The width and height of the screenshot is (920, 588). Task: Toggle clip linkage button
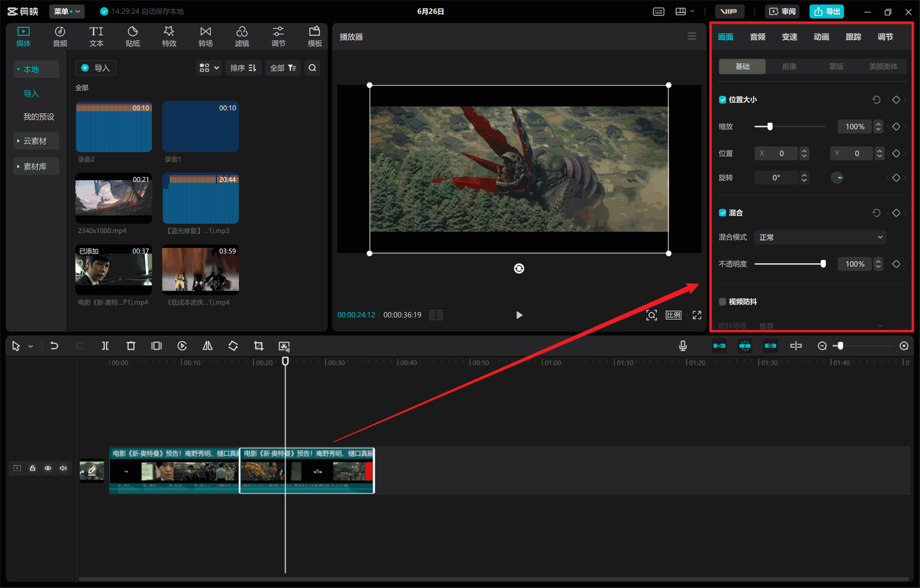pos(770,346)
